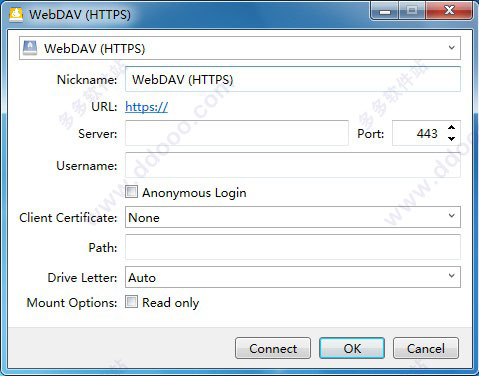The image size is (479, 376).
Task: Click the OK button
Action: [352, 348]
